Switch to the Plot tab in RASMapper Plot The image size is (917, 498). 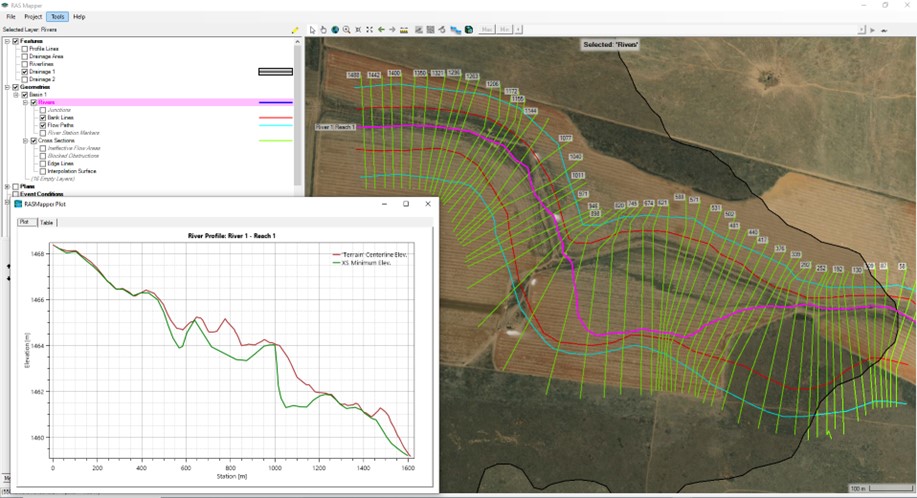point(25,222)
